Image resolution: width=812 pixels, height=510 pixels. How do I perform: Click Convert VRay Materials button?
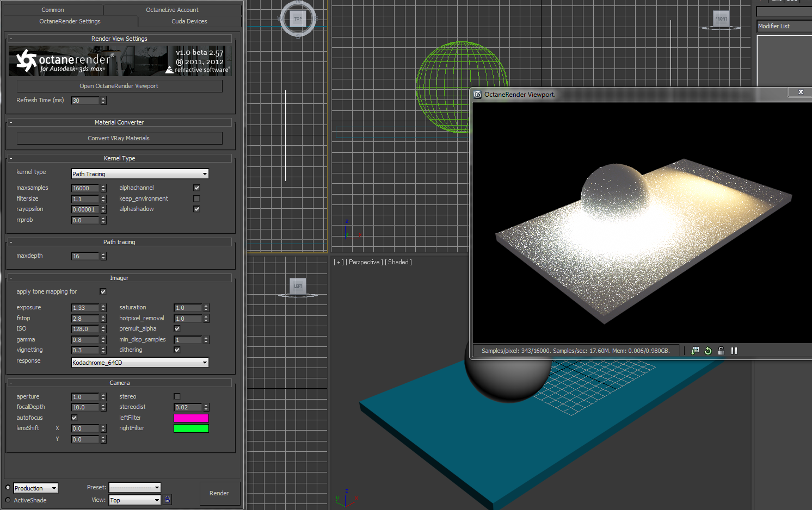[119, 138]
